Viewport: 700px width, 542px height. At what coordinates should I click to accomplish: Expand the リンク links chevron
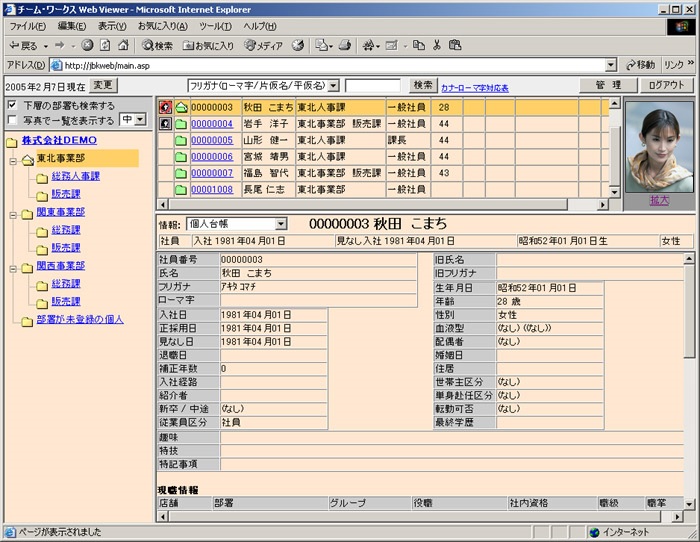(x=691, y=63)
